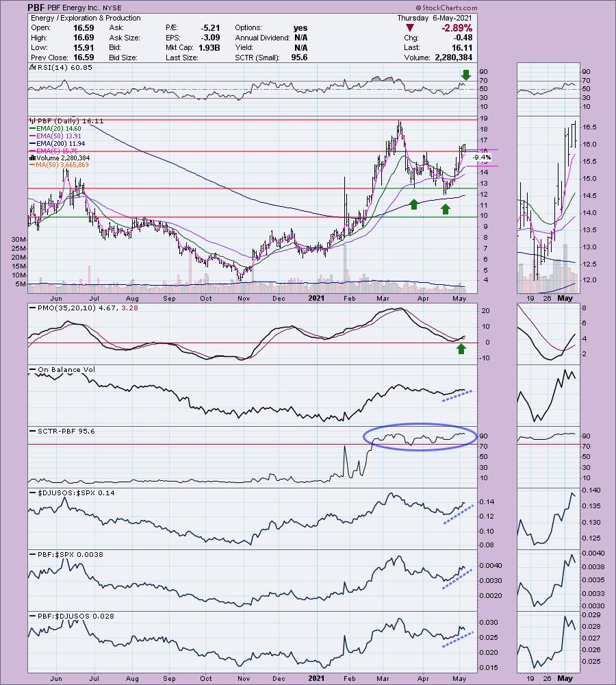Select the Open value 16.59
616x685 pixels.
point(84,27)
